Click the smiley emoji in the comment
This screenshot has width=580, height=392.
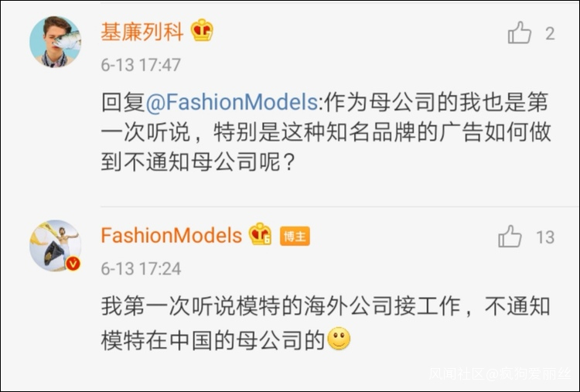(x=339, y=339)
